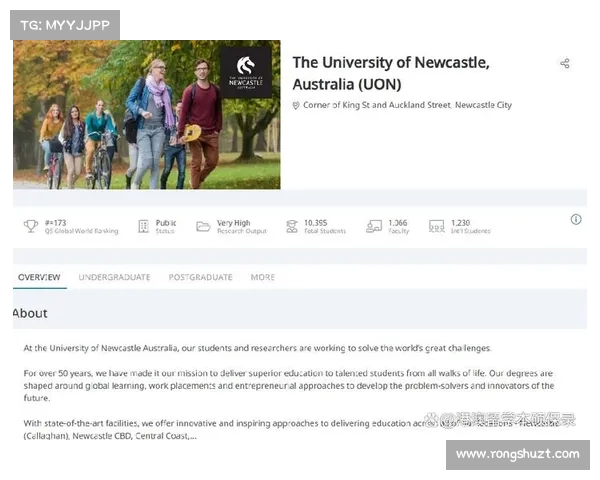Open the campus students banner photo
Viewport: 600px width, 480px height.
147,114
